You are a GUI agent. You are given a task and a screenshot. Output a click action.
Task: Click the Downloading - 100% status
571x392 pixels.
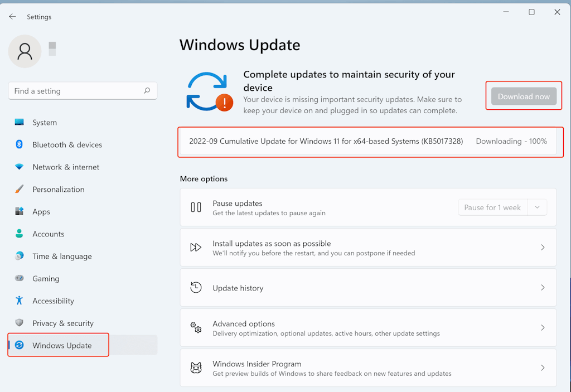[x=511, y=141]
